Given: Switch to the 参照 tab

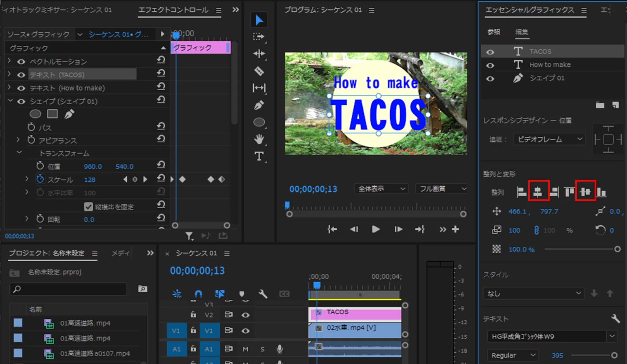Looking at the screenshot, I should pos(494,32).
